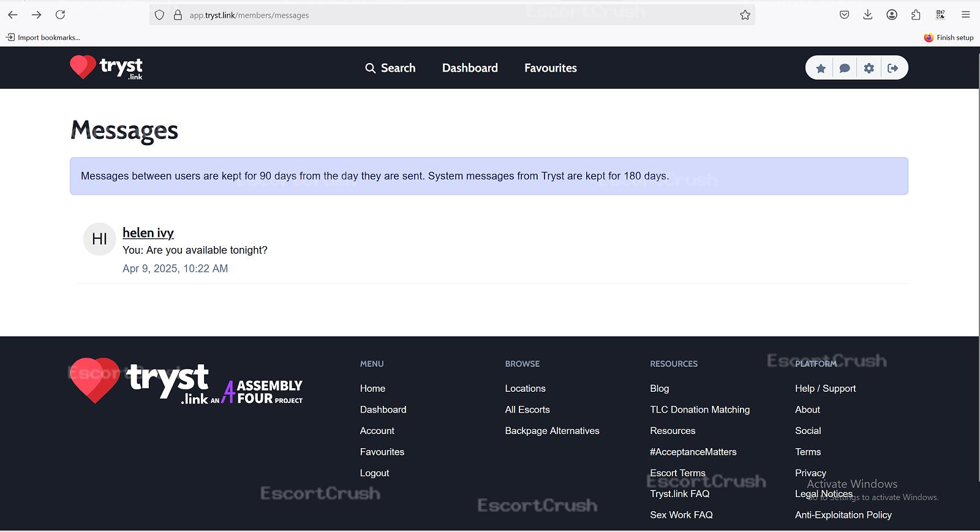Open settings with the gear icon
980x532 pixels.
[869, 68]
